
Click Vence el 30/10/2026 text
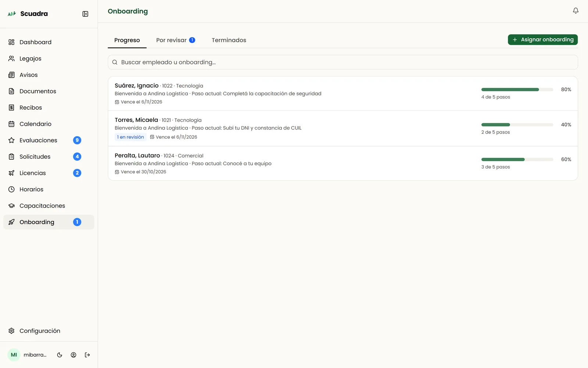pos(143,172)
